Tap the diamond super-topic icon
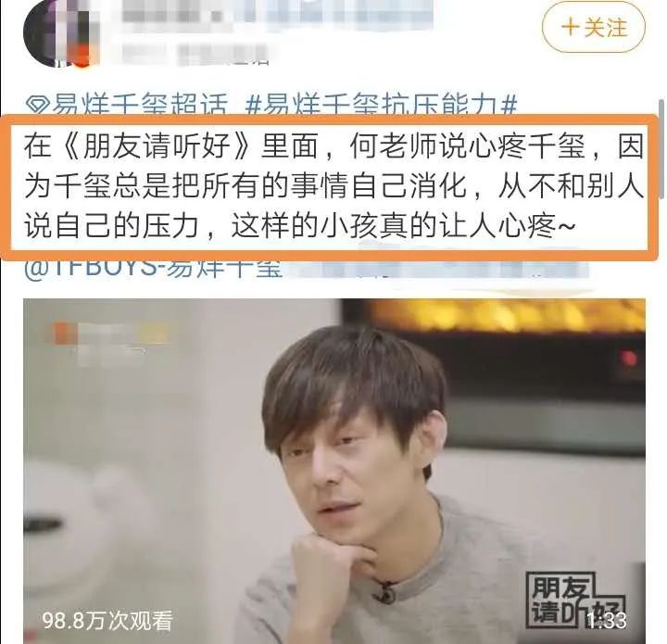Screen dimensions: 667x644 (37, 104)
